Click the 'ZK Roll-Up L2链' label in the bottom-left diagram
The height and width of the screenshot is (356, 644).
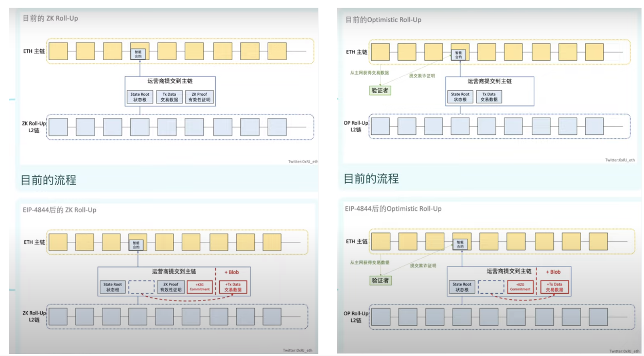[x=32, y=316]
